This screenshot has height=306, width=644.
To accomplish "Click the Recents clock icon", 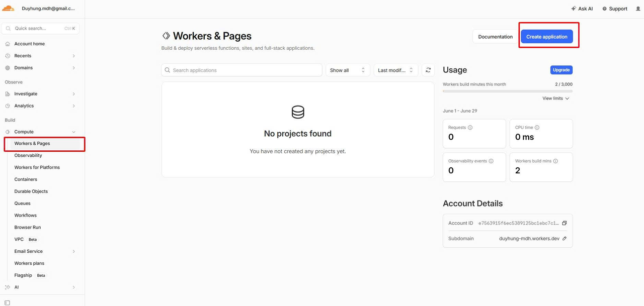I will coord(8,56).
